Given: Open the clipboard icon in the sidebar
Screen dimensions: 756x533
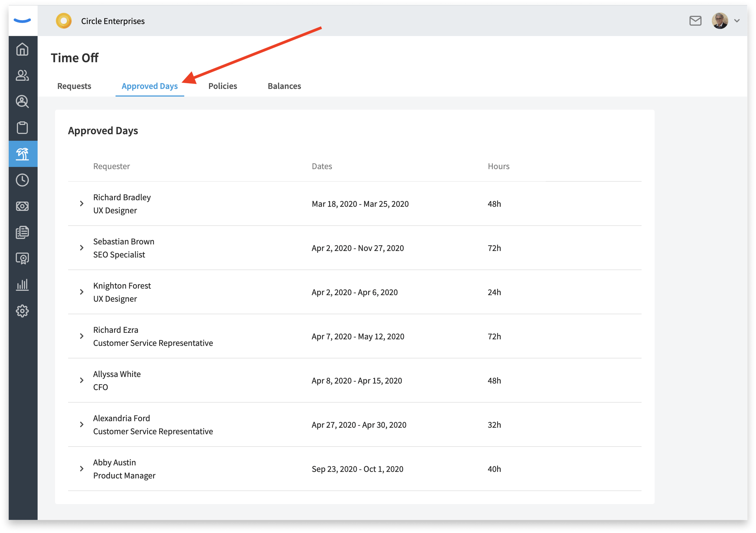Looking at the screenshot, I should pyautogui.click(x=22, y=127).
